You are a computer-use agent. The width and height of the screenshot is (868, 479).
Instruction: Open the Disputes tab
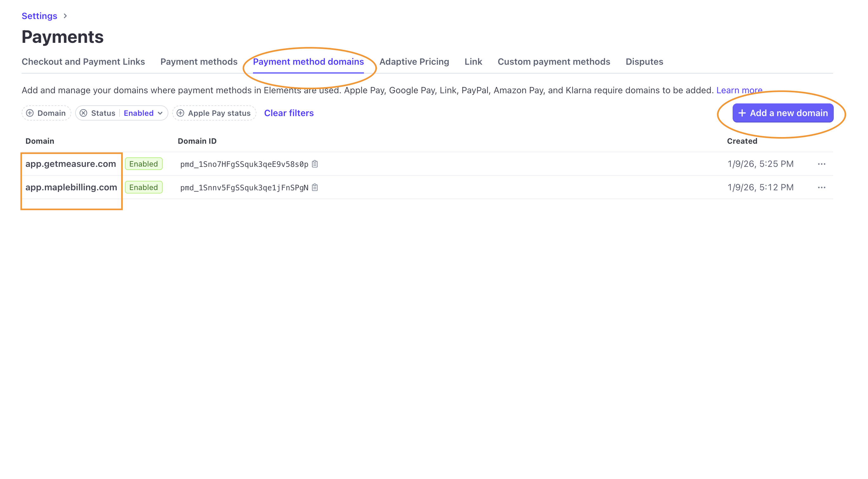[x=644, y=62]
